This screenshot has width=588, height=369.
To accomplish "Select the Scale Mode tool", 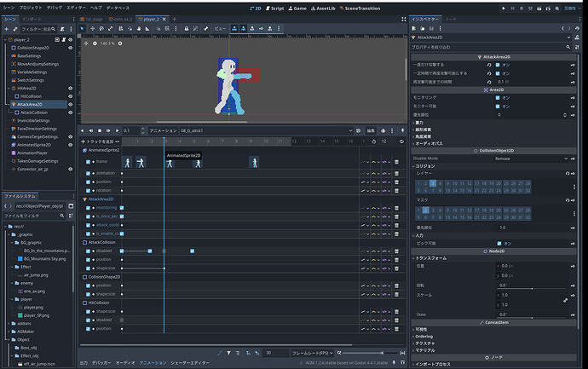I will pyautogui.click(x=110, y=28).
